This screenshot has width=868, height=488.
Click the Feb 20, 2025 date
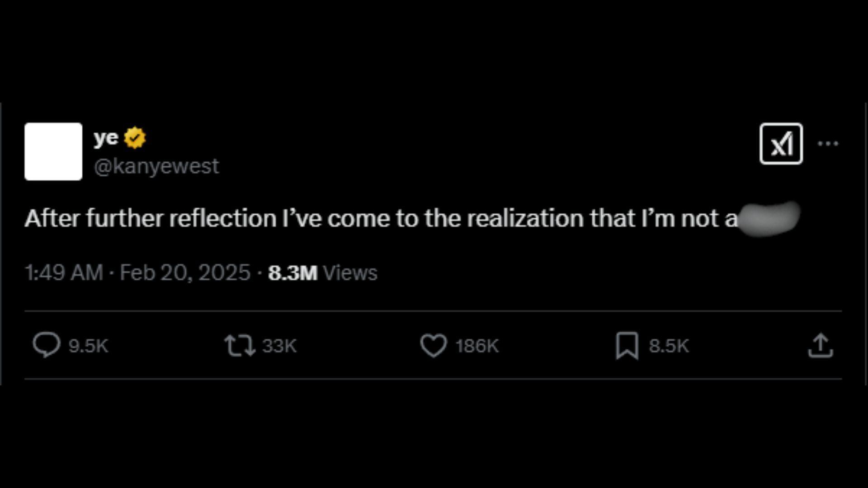[185, 272]
